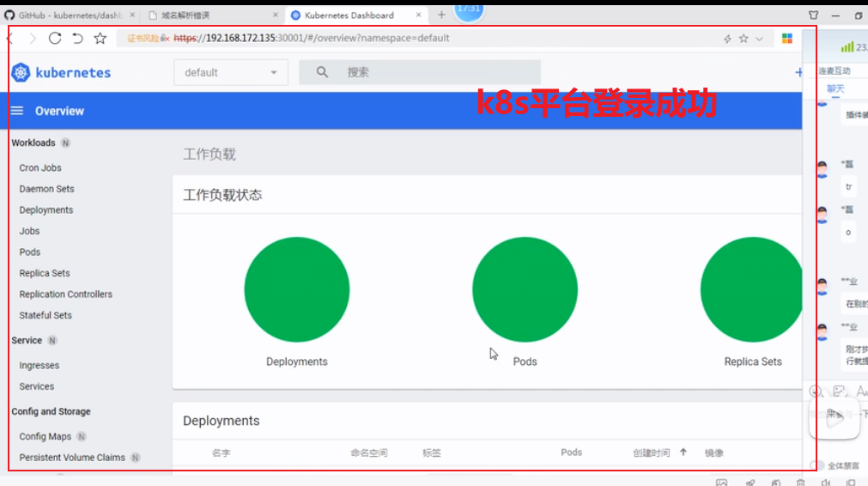Click the 证书风险 certificate warning
This screenshot has width=868, height=486.
(x=143, y=38)
